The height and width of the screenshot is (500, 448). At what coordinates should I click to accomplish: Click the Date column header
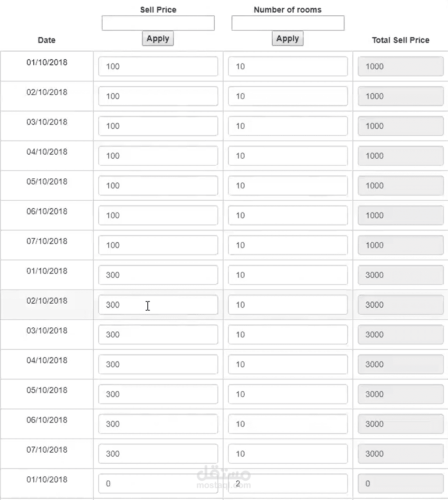point(46,40)
